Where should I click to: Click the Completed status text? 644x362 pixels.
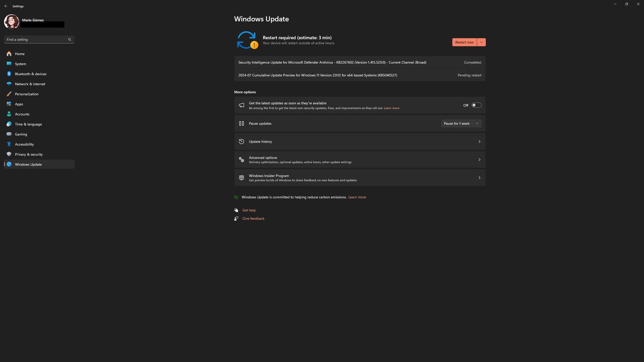[472, 62]
